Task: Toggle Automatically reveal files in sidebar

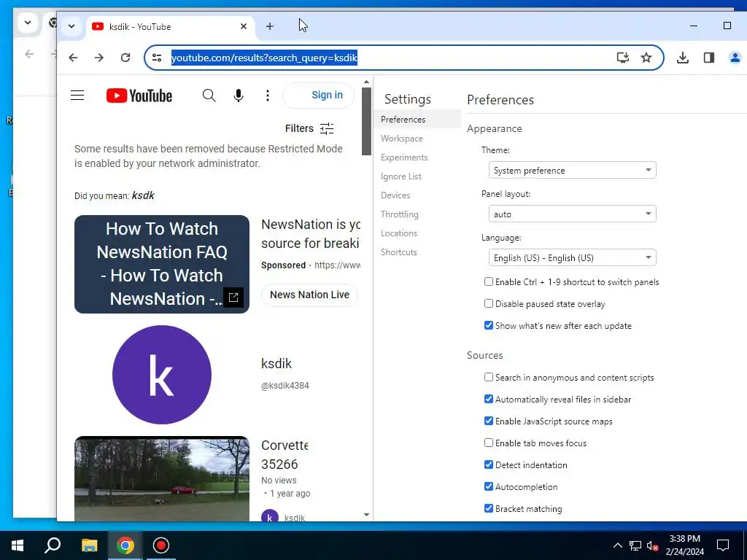Action: 488,399
